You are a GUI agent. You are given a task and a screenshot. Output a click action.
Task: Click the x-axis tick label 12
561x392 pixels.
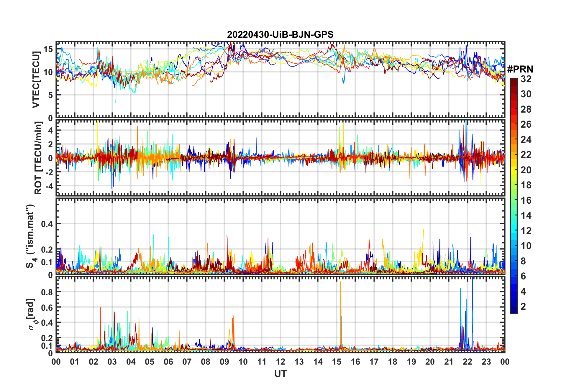point(280,362)
